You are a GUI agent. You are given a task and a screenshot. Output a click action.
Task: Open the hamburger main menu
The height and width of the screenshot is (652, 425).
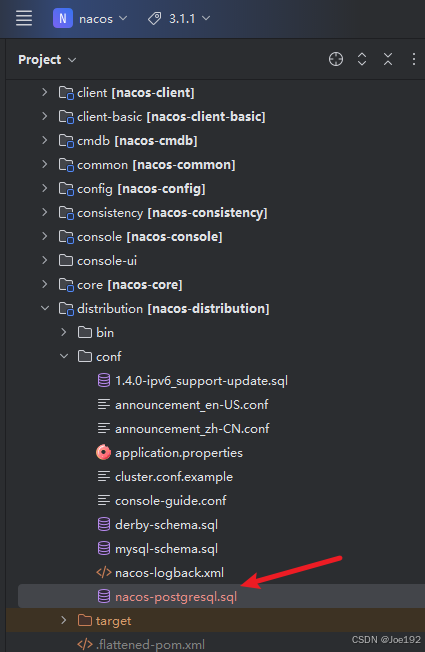pos(24,18)
